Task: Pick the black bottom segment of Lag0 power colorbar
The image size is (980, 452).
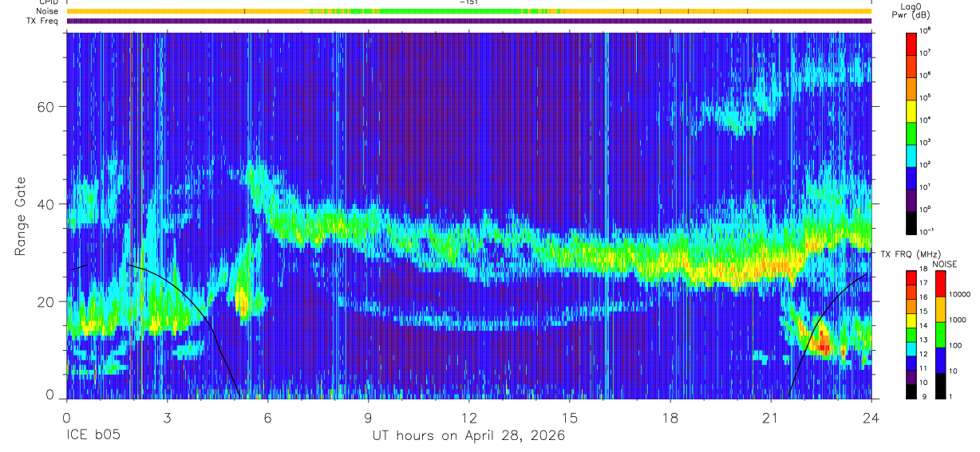Action: click(911, 222)
